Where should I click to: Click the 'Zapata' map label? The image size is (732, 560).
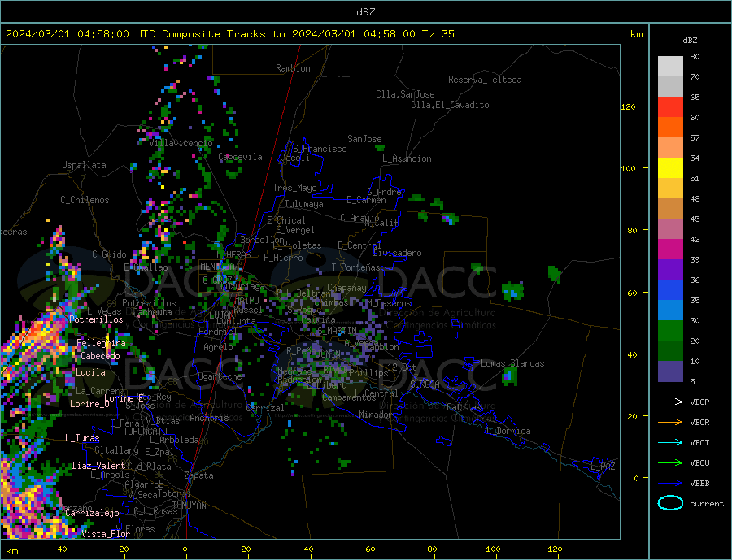(199, 475)
